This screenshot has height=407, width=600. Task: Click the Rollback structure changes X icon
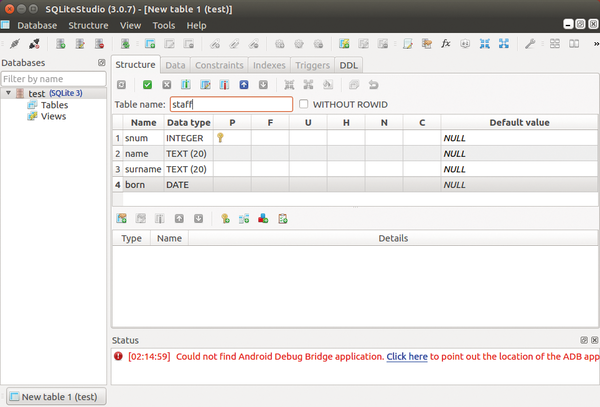[x=166, y=85]
